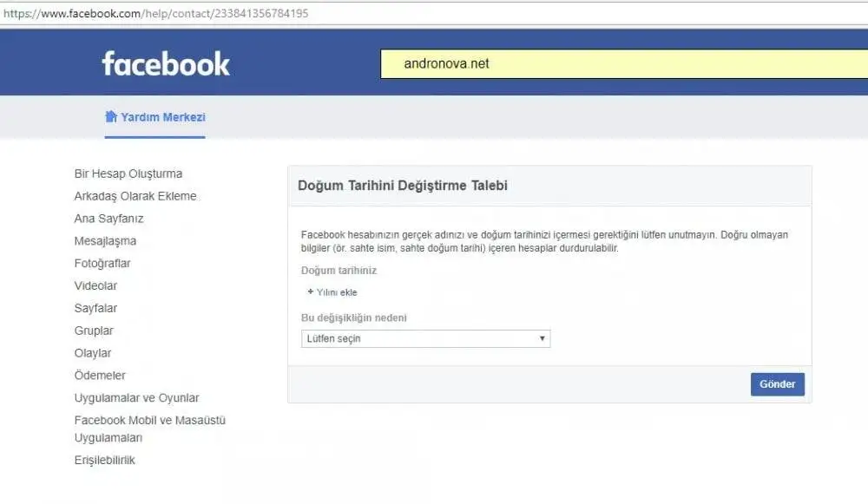Open Sayfalar help topic
Viewport: 868px width, 504px height.
pyautogui.click(x=95, y=308)
